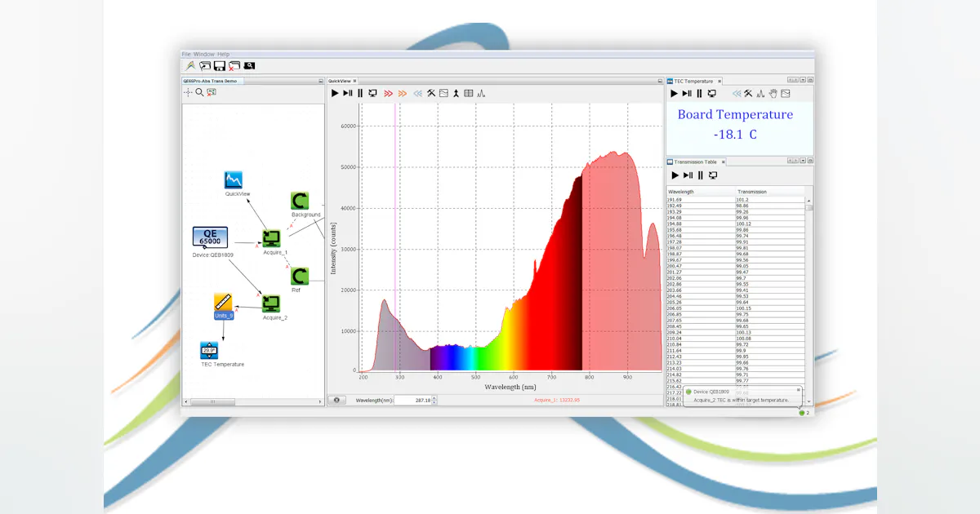980x514 pixels.
Task: Select the Background node in schematic
Action: [300, 201]
